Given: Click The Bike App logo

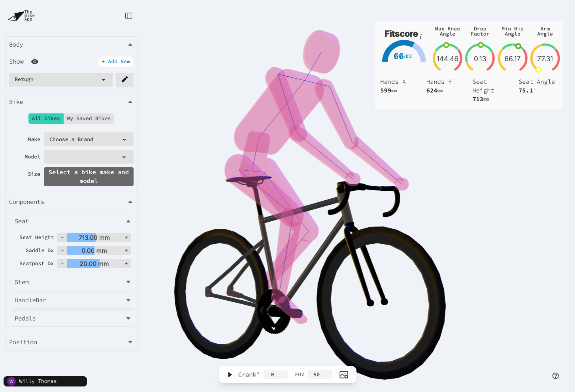Looking at the screenshot, I should coord(22,16).
